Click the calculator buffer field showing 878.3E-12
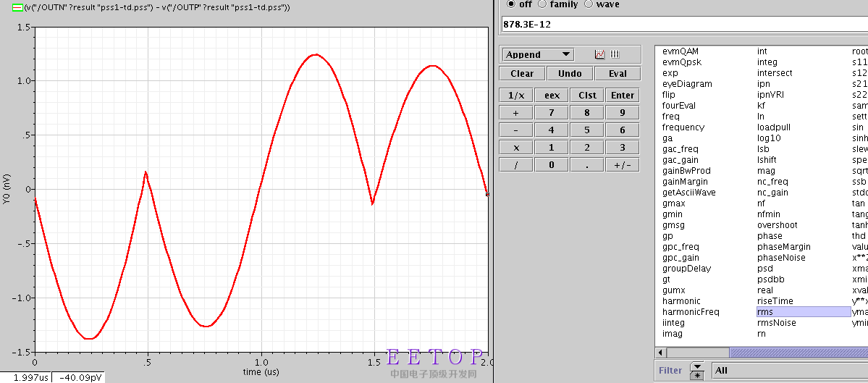The width and height of the screenshot is (868, 383). 684,25
